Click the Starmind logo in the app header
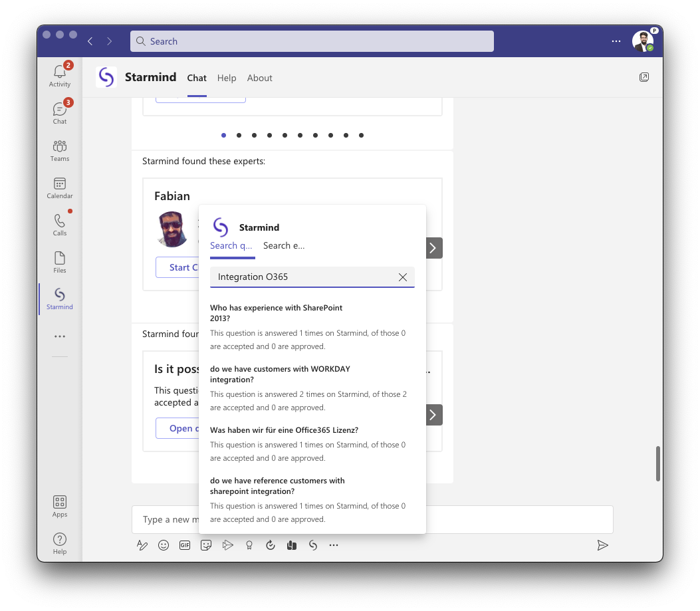Image resolution: width=700 pixels, height=611 pixels. 106,77
